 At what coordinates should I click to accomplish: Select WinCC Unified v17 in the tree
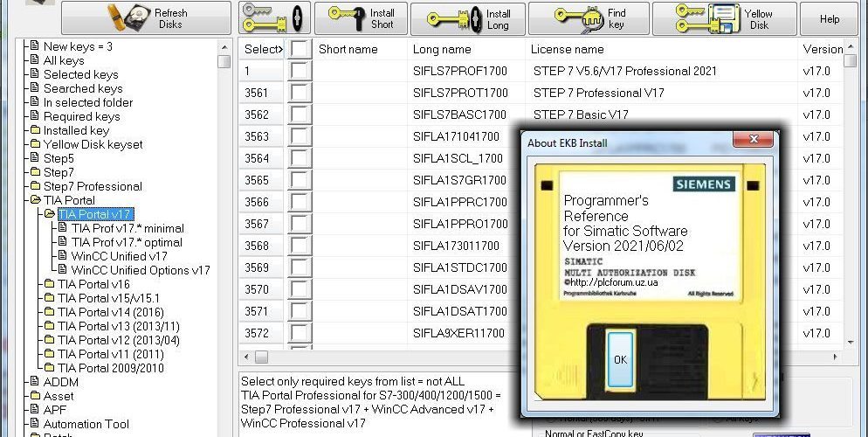pyautogui.click(x=119, y=256)
